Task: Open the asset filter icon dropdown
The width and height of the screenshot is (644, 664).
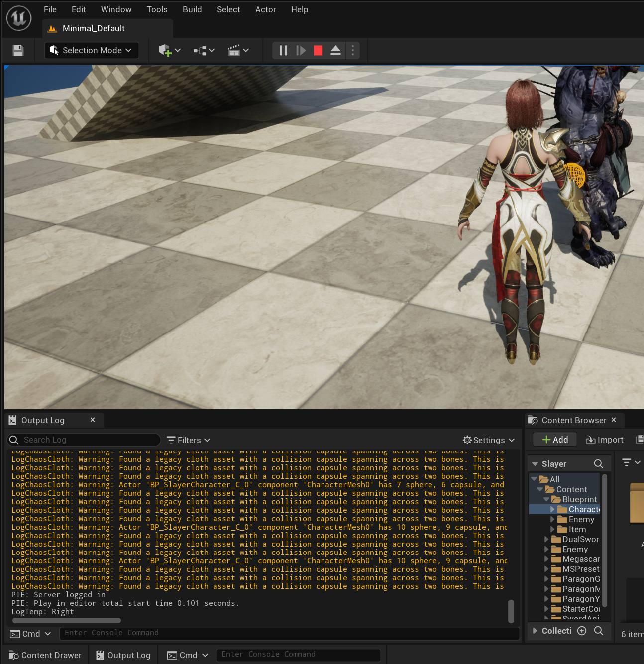Action: (x=631, y=463)
